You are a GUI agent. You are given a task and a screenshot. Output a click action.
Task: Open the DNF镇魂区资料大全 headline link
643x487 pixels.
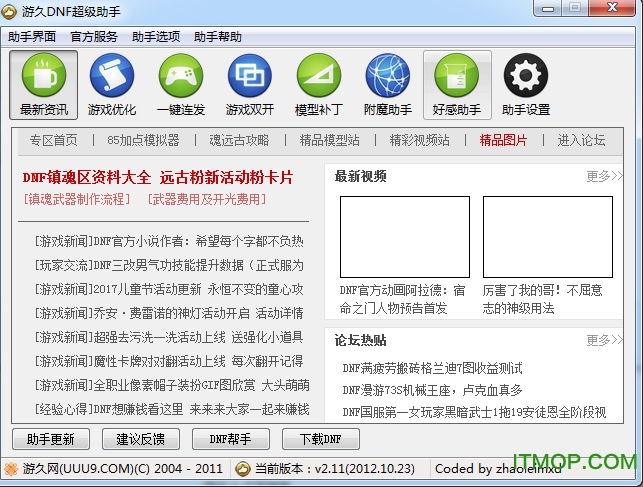click(x=87, y=178)
